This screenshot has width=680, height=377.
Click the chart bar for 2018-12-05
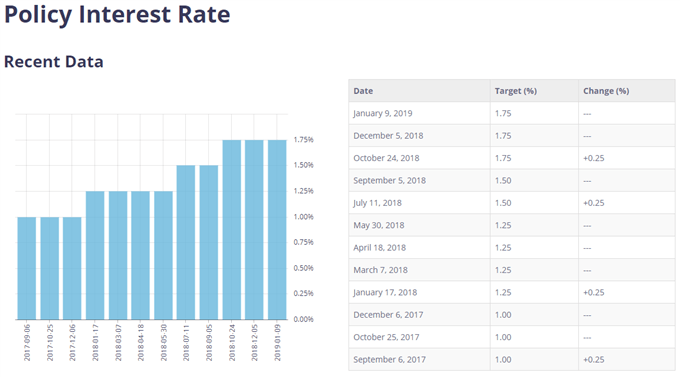[254, 230]
